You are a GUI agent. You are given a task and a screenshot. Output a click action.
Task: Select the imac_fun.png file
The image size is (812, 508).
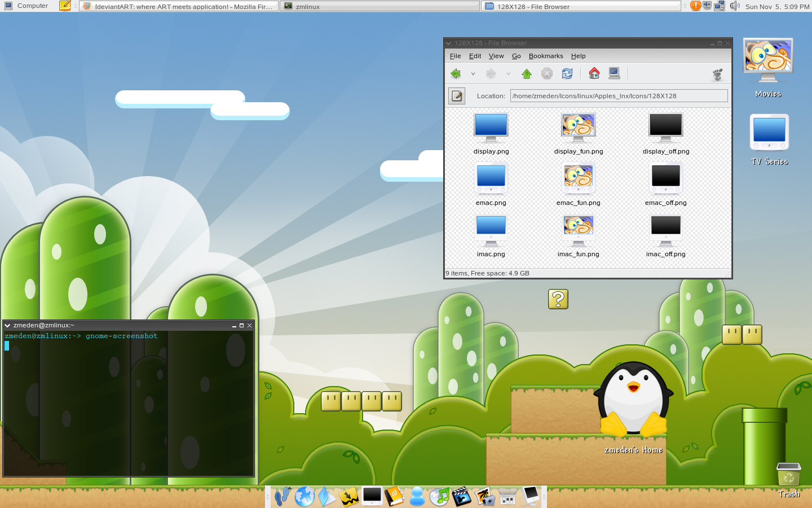click(x=579, y=236)
